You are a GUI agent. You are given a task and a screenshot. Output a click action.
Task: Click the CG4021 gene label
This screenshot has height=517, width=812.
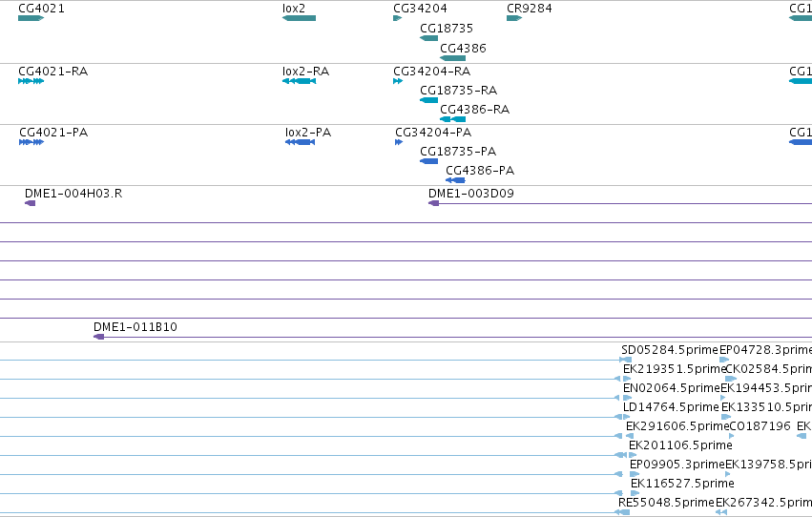point(41,9)
